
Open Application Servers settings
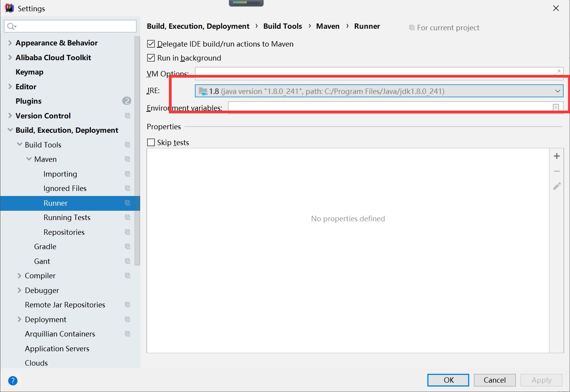coord(57,349)
